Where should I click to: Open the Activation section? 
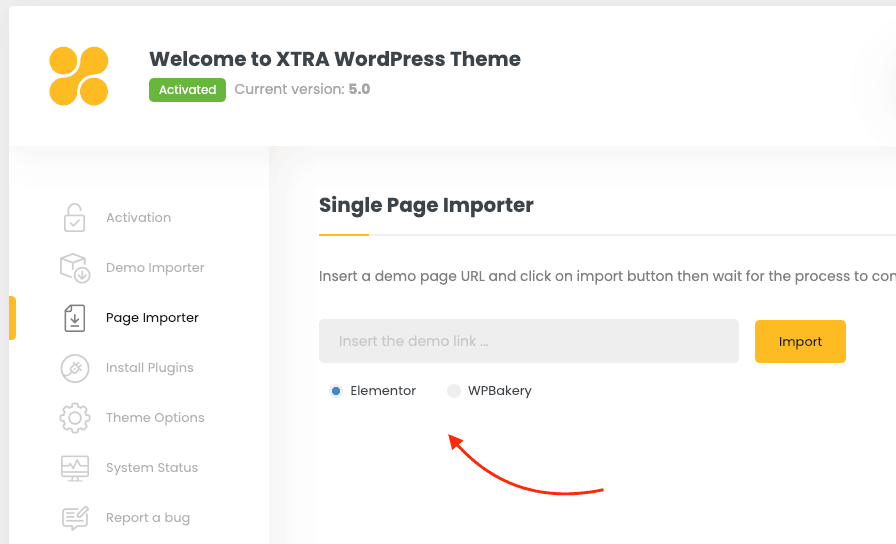(x=138, y=218)
